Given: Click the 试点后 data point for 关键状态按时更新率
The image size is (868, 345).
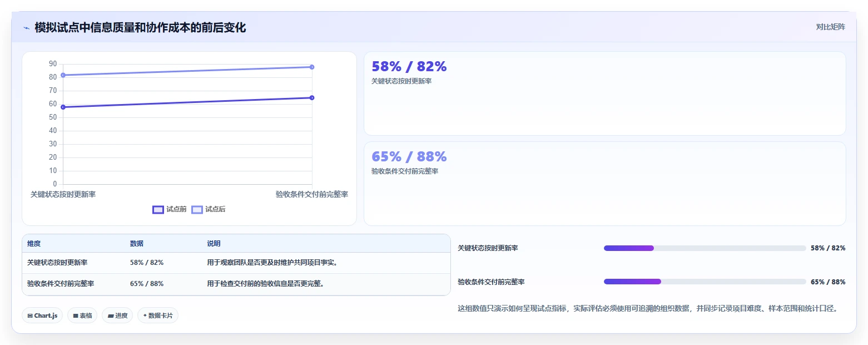Looking at the screenshot, I should pos(63,75).
